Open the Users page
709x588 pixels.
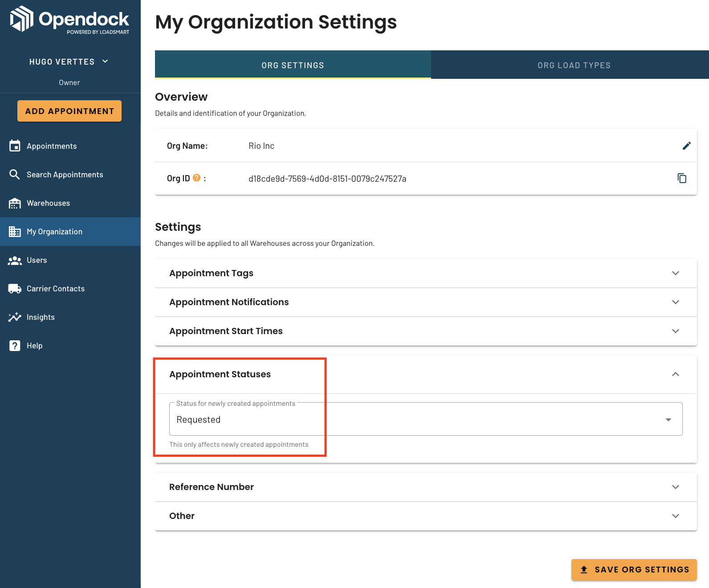click(70, 260)
